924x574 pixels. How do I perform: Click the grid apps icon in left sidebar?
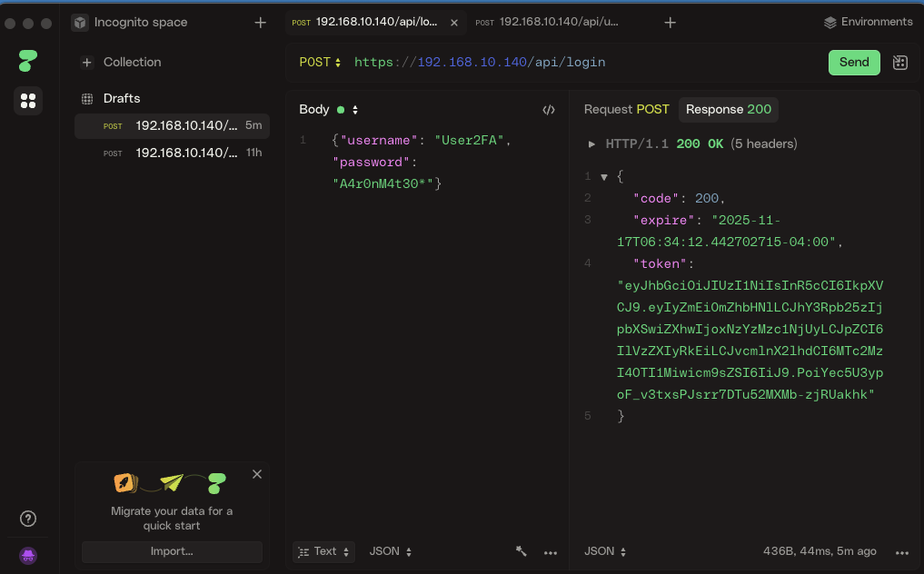pyautogui.click(x=28, y=101)
